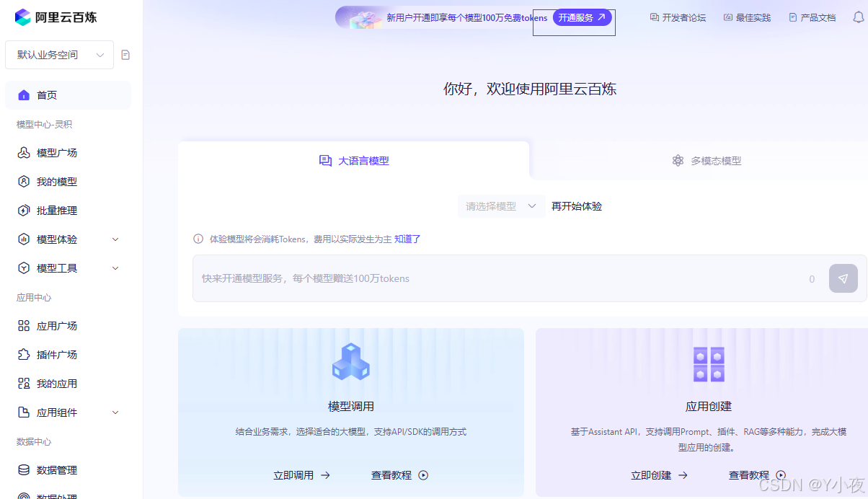Click the 再开始体验 text
Viewport: 868px width, 499px height.
coord(577,206)
